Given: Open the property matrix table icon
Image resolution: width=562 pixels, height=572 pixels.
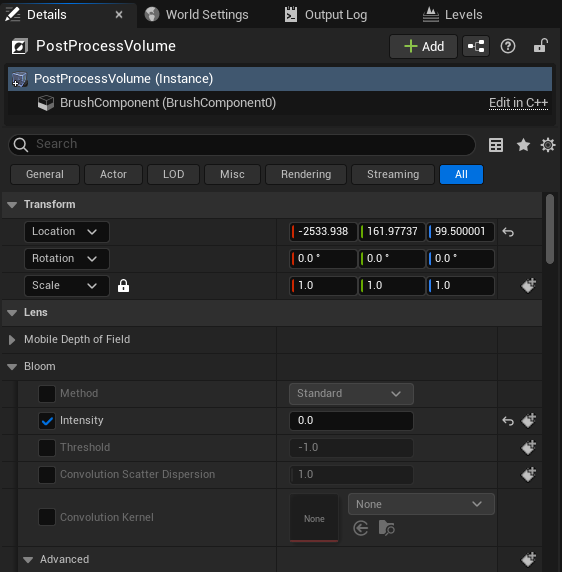Looking at the screenshot, I should (496, 145).
